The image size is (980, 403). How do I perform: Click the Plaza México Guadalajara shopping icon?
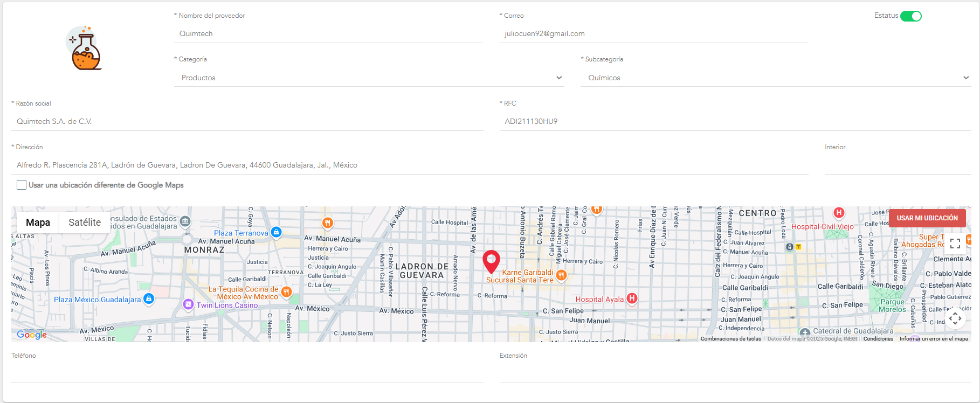(149, 298)
